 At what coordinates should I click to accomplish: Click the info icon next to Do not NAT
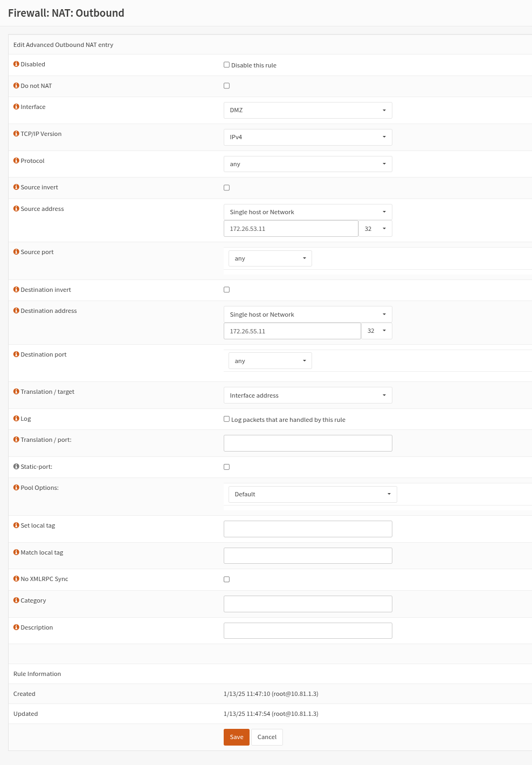[16, 85]
